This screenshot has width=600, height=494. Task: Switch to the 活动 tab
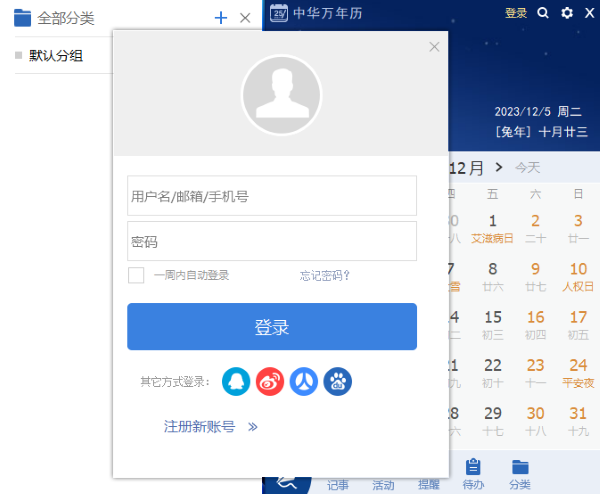click(x=383, y=485)
